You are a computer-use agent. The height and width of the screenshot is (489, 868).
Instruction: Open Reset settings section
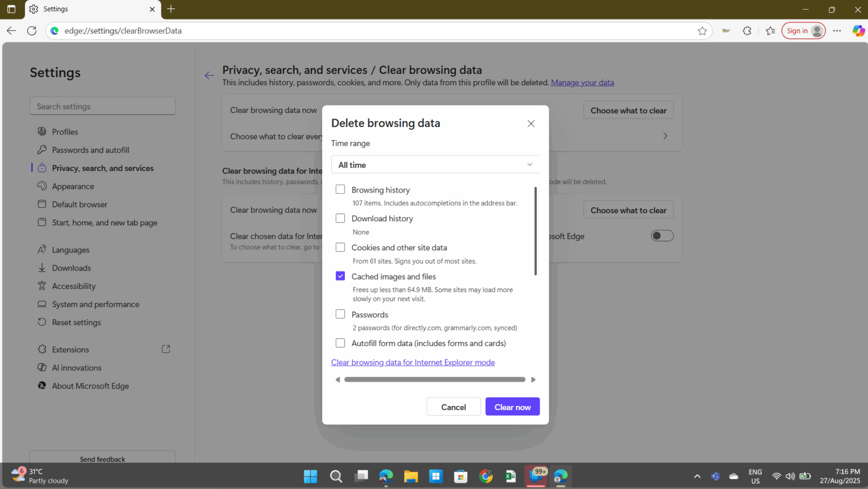pos(76,322)
